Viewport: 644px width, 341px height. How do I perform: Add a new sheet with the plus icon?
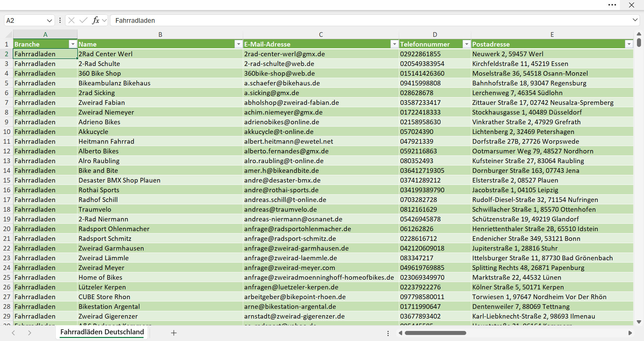click(x=174, y=333)
